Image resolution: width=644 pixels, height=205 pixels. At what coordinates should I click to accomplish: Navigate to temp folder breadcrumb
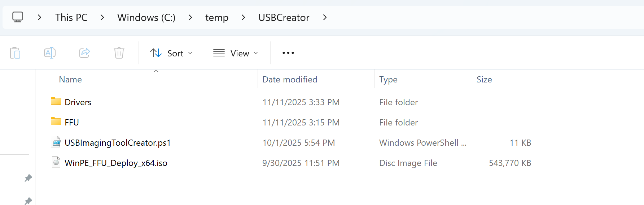pos(216,17)
